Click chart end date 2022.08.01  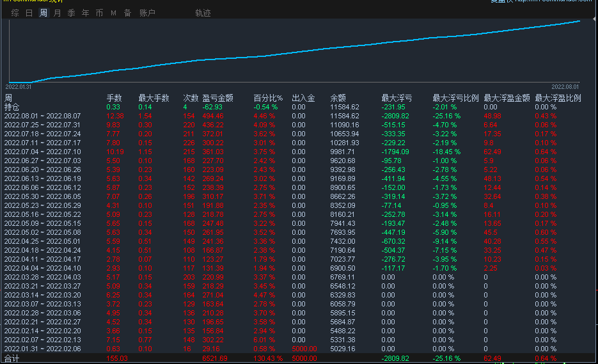[565, 87]
